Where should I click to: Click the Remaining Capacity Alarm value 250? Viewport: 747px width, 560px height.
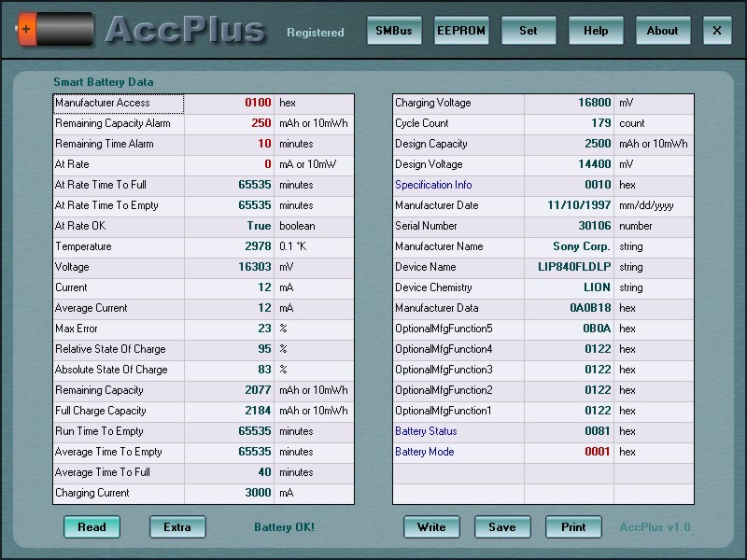tap(261, 123)
